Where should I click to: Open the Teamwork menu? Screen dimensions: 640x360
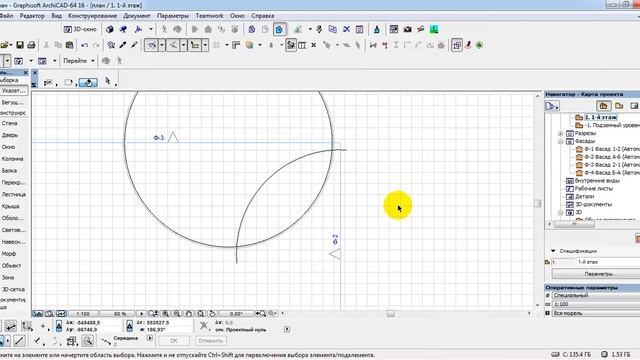click(209, 16)
